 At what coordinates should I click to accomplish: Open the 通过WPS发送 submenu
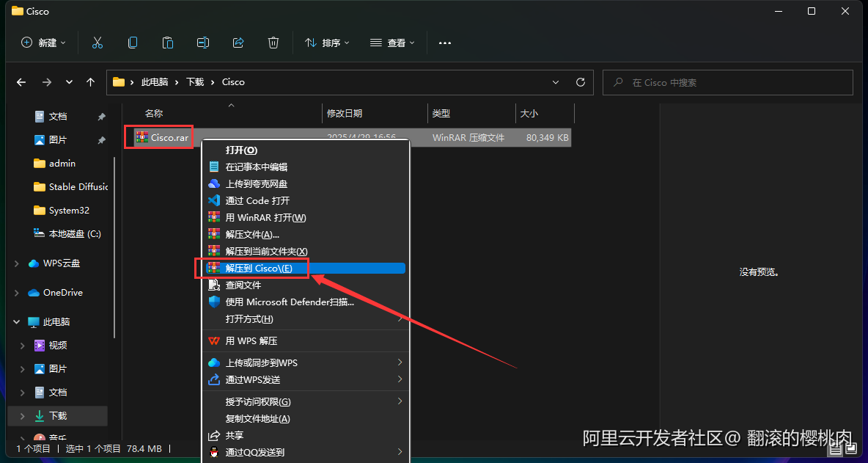[x=306, y=380]
